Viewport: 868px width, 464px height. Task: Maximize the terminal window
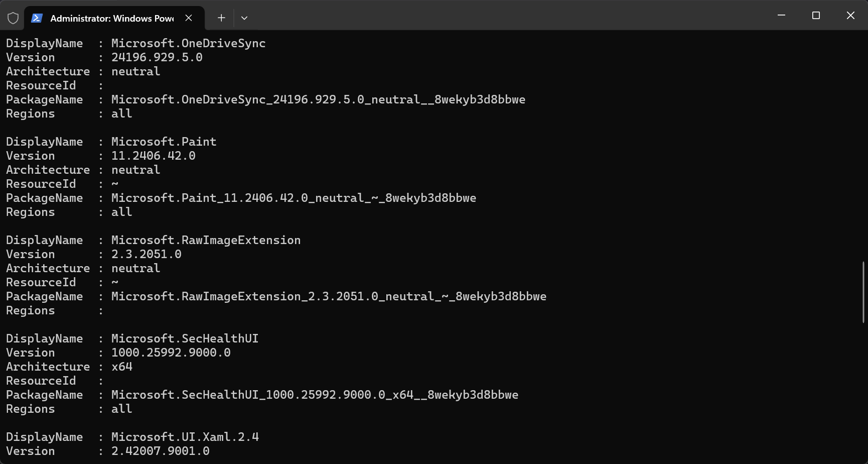click(x=816, y=16)
